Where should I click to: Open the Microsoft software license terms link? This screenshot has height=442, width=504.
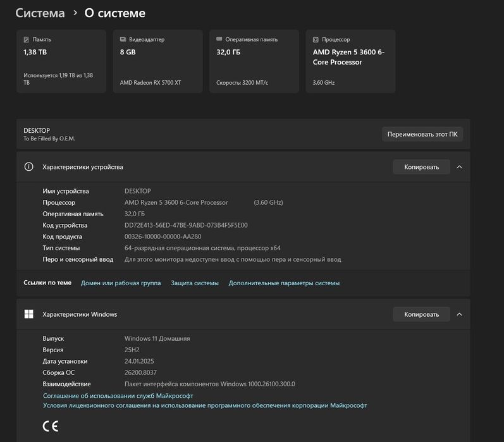click(205, 406)
